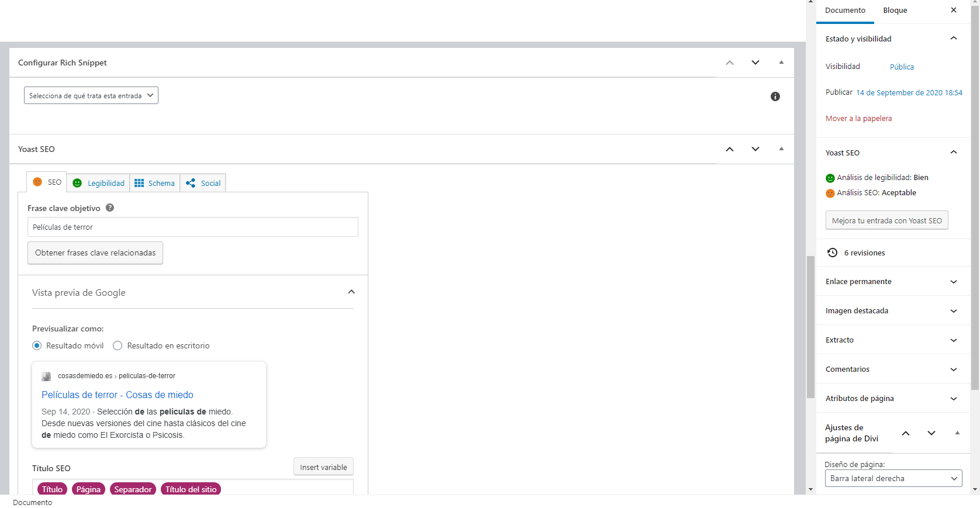Open 6 revisiones link
Viewport: 980px width, 508px height.
point(864,253)
